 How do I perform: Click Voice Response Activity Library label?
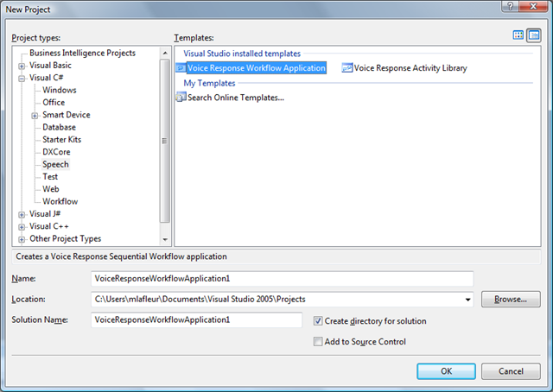pos(410,68)
